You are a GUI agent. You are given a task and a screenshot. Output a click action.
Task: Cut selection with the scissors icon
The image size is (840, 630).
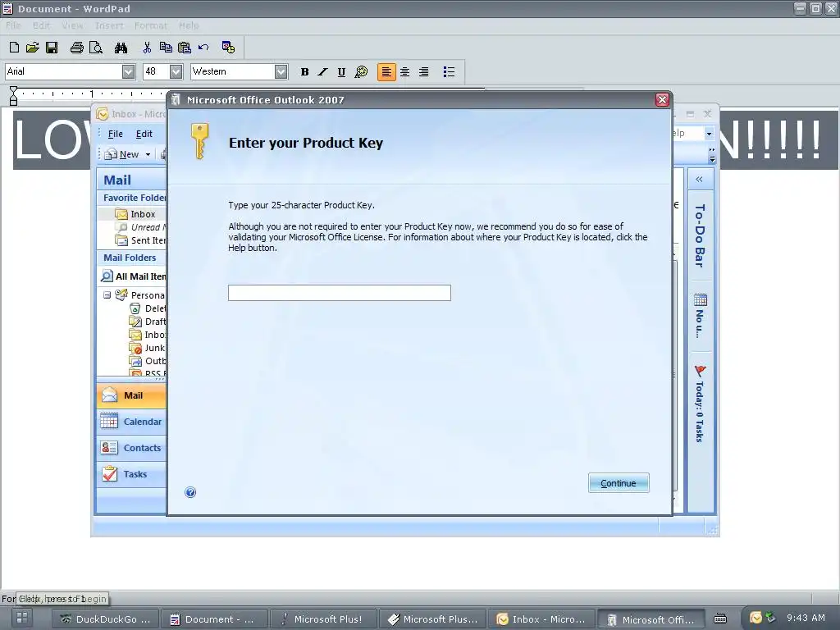[x=147, y=48]
